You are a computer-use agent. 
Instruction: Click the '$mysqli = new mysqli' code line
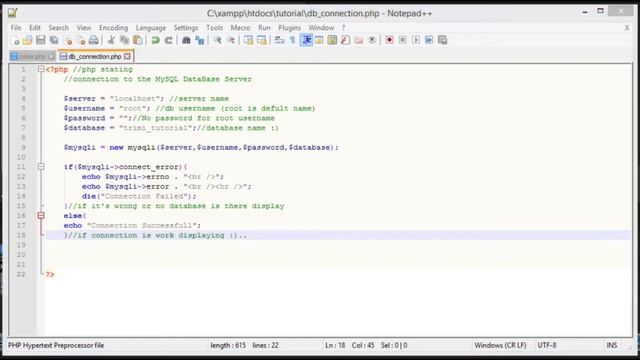[201, 147]
